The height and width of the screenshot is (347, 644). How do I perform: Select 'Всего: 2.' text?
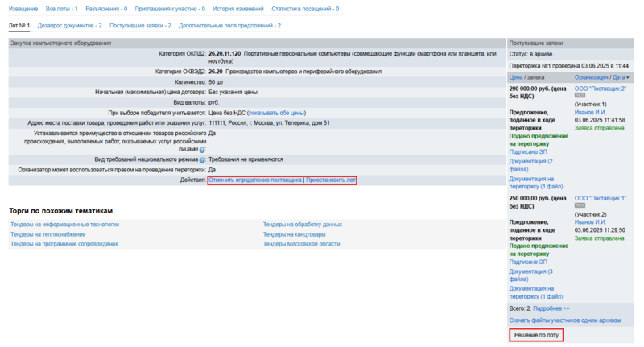[x=520, y=308]
